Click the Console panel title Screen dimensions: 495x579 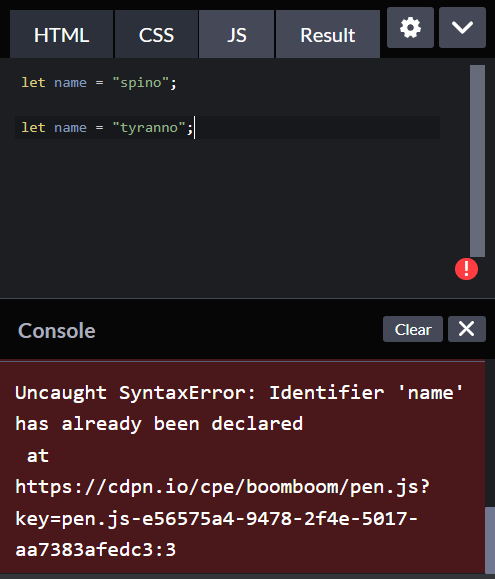[x=57, y=330]
